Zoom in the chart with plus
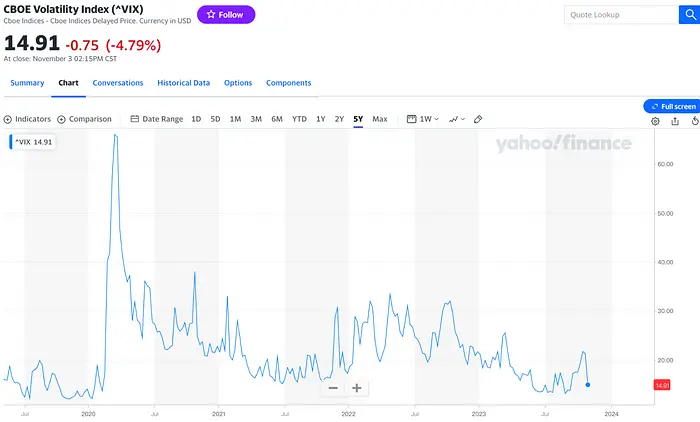Viewport: 700px width, 422px height. point(357,388)
